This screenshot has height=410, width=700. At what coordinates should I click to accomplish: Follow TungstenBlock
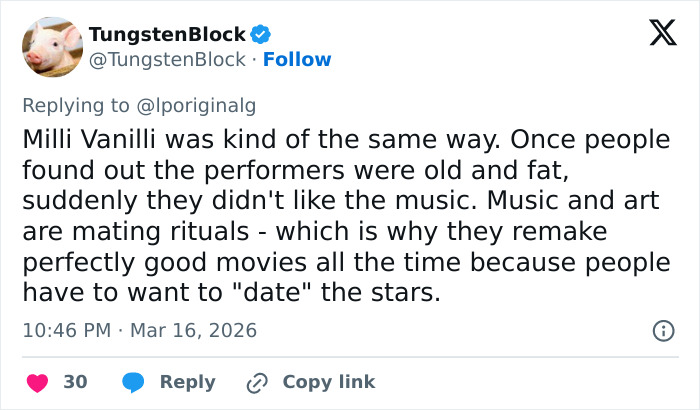pyautogui.click(x=297, y=60)
